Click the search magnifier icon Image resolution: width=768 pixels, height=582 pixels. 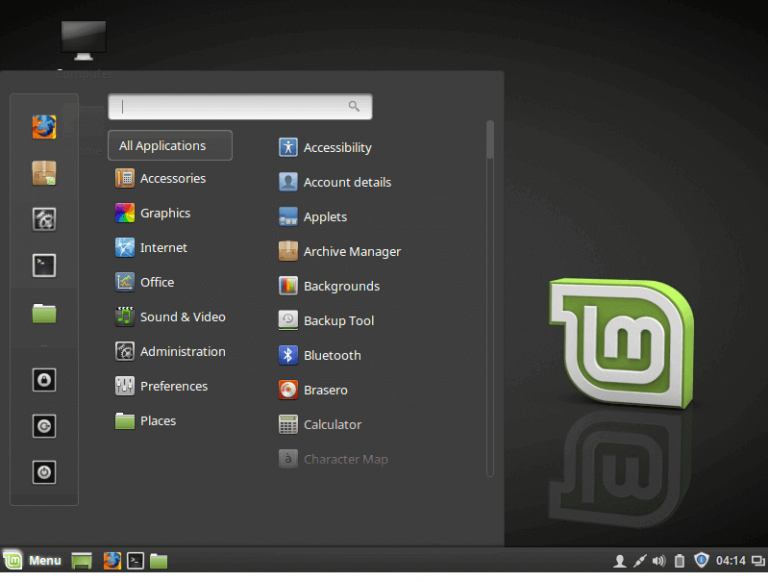click(x=354, y=106)
